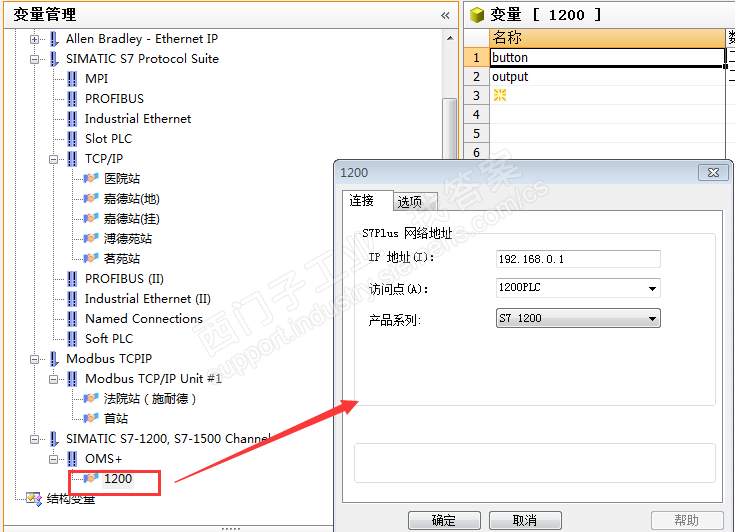Click the 嘉德站(挂) connection icon

tap(91, 218)
